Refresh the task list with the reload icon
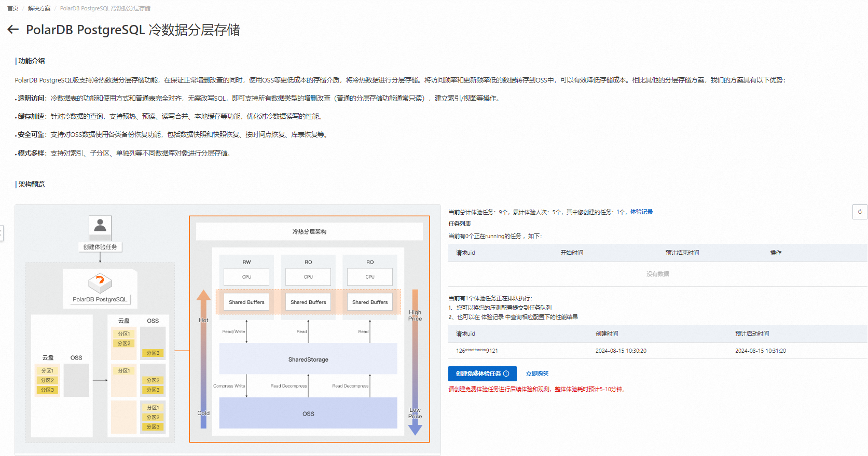Image resolution: width=868 pixels, height=456 pixels. (x=860, y=212)
